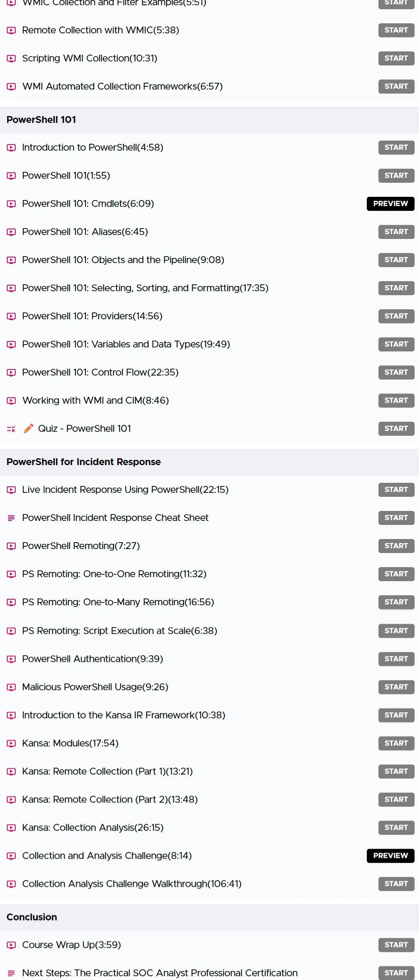Preview the Collection and Analysis Challenge video
This screenshot has width=419, height=980.
click(x=391, y=855)
